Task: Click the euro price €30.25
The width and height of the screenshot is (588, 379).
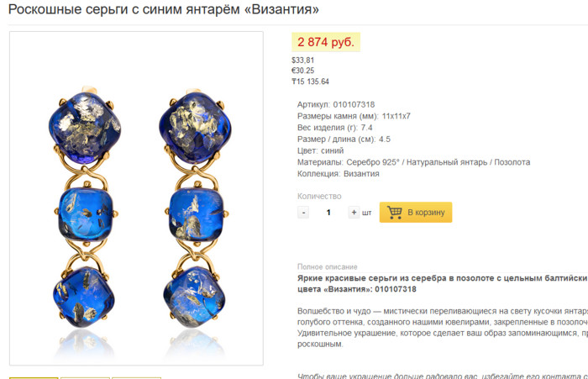Action: click(x=303, y=71)
